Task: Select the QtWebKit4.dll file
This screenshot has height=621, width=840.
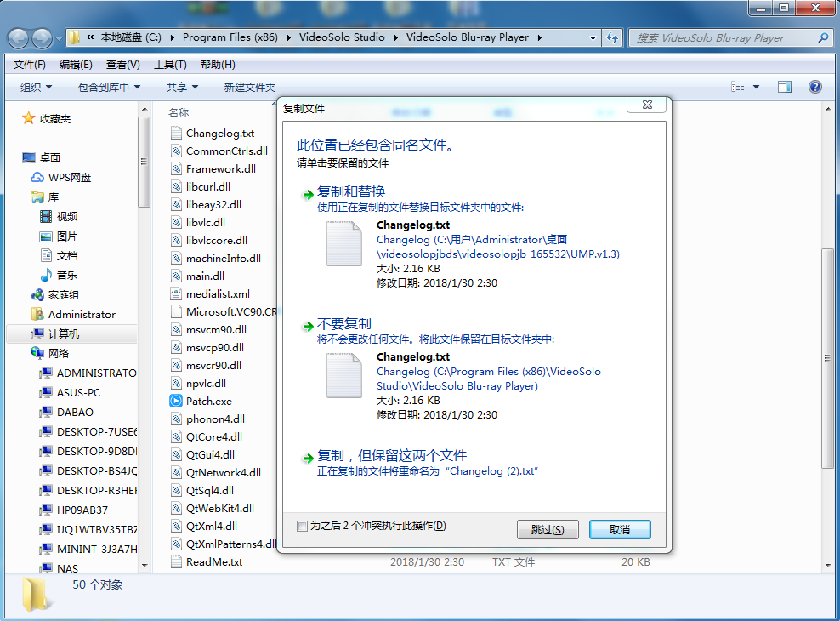Action: coord(219,508)
